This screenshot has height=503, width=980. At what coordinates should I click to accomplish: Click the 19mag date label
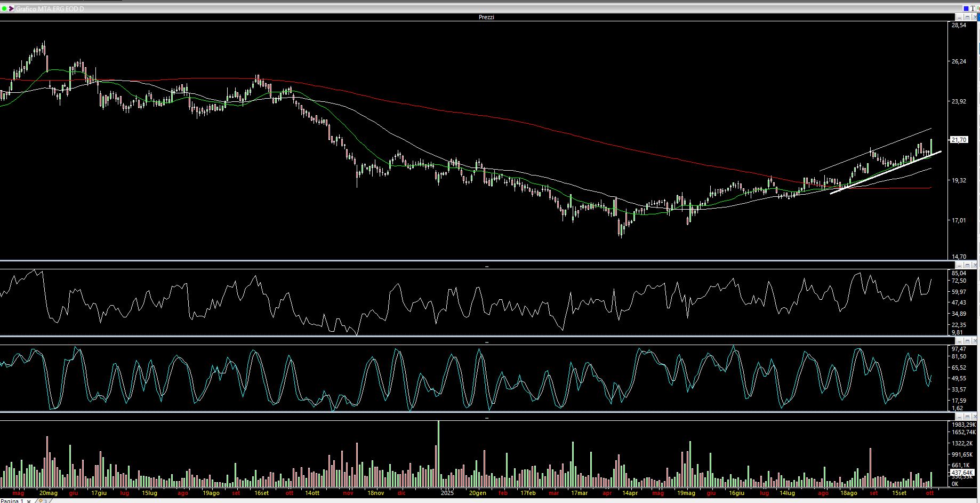(686, 493)
